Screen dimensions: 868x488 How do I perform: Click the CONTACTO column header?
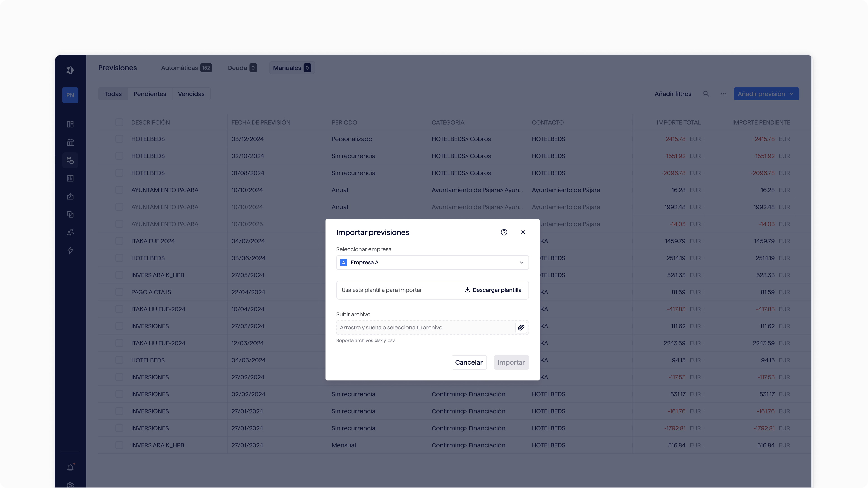tap(547, 123)
